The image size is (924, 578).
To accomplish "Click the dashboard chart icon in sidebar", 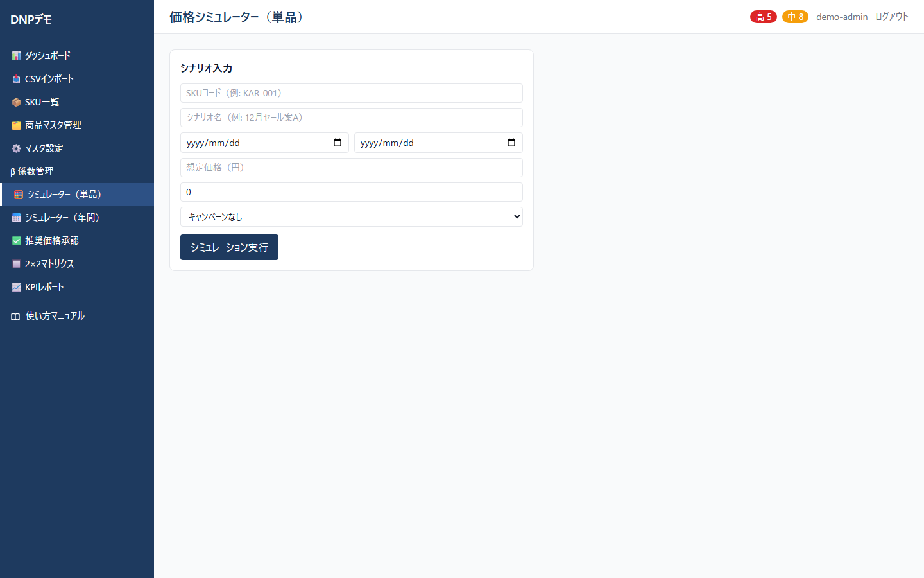I will pyautogui.click(x=17, y=56).
